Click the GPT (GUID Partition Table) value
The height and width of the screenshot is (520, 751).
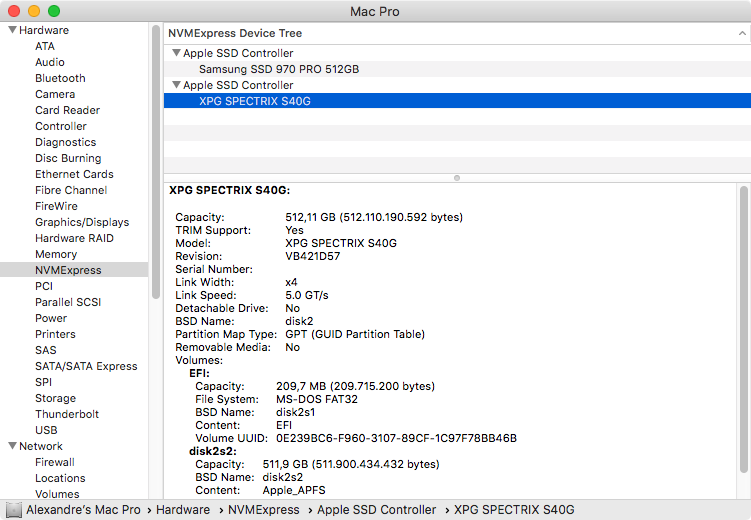[x=355, y=334]
